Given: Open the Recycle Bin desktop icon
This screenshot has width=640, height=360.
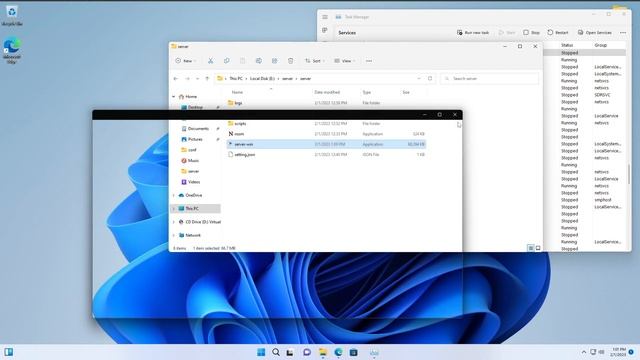Looking at the screenshot, I should (x=12, y=16).
